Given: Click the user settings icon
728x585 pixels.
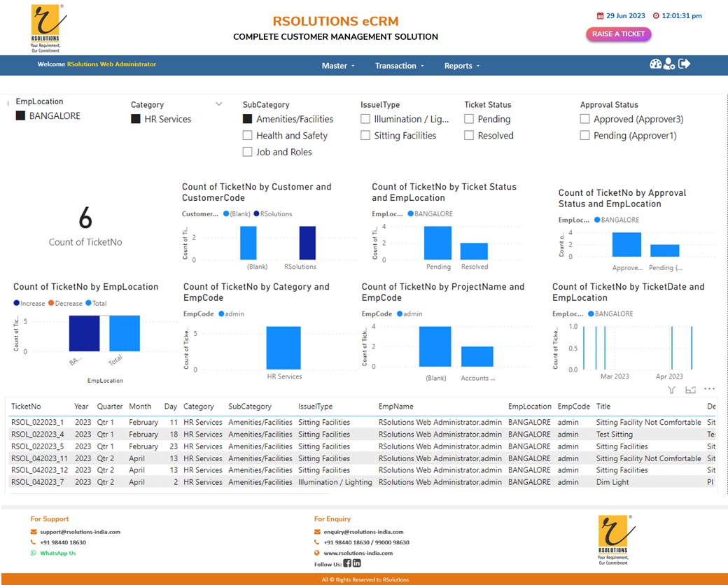Looking at the screenshot, I should 670,64.
